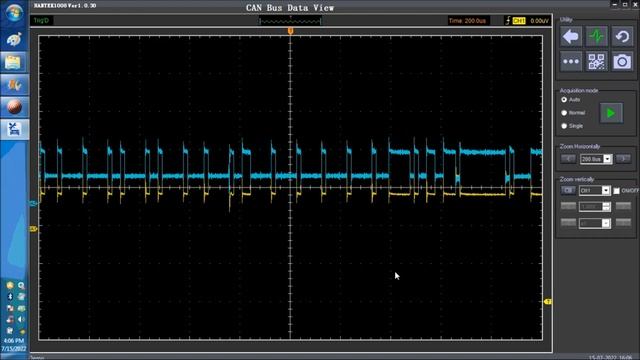Click the trigger edge slope icon
The height and width of the screenshot is (360, 640).
(508, 20)
